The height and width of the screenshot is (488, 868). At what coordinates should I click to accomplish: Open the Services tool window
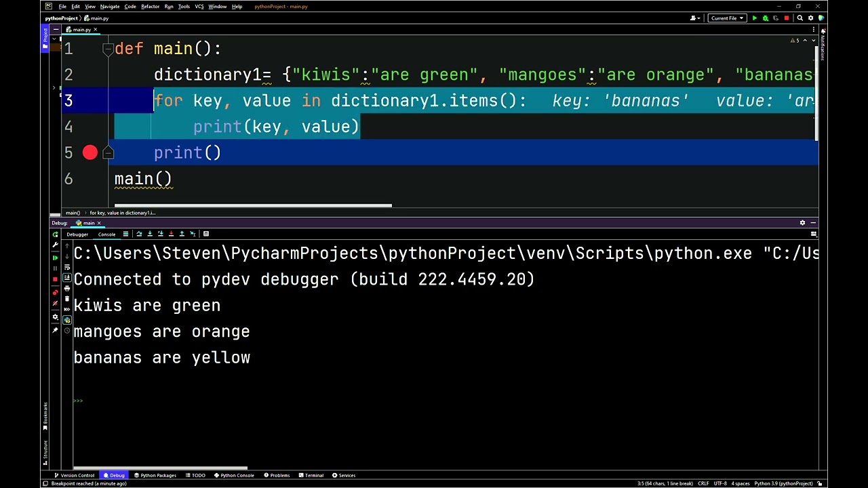click(x=344, y=475)
